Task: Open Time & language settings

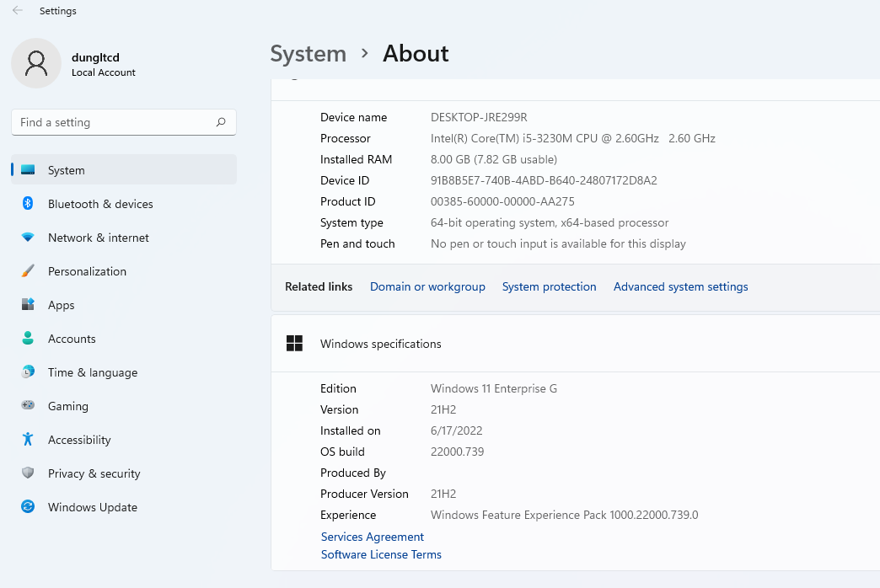Action: [124, 372]
